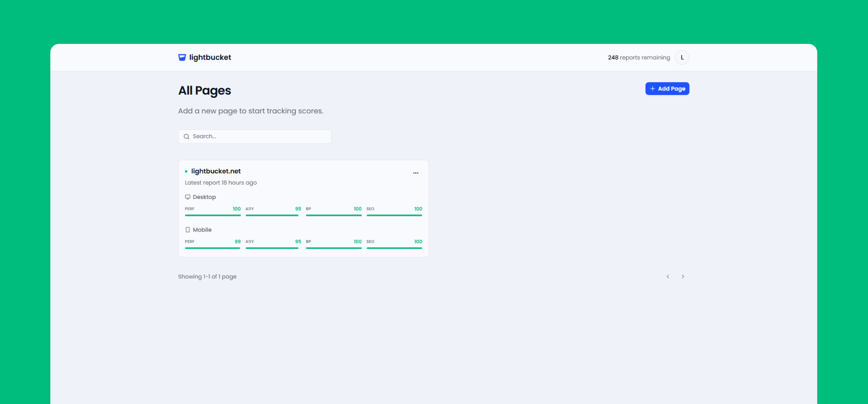Open the user avatar menu labeled L

[x=682, y=57]
